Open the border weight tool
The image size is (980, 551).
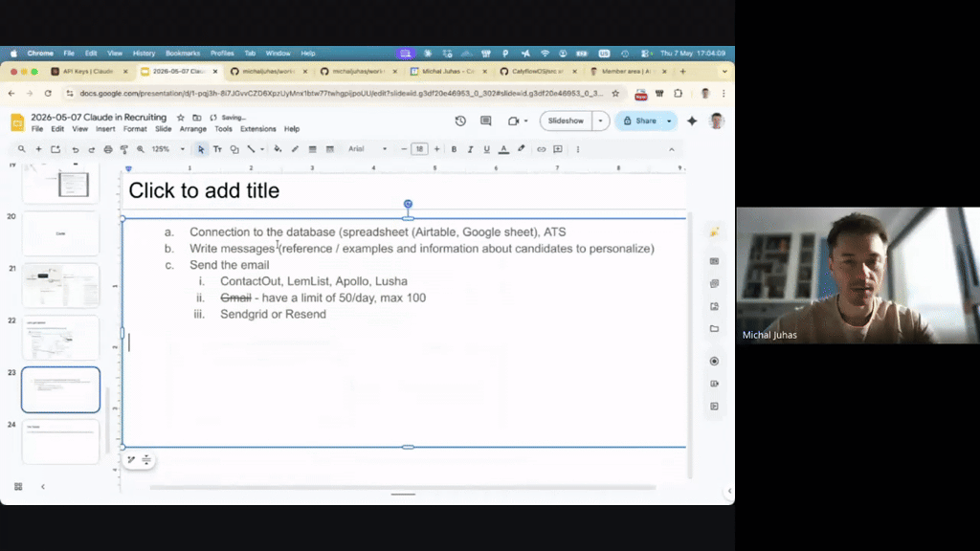(313, 149)
